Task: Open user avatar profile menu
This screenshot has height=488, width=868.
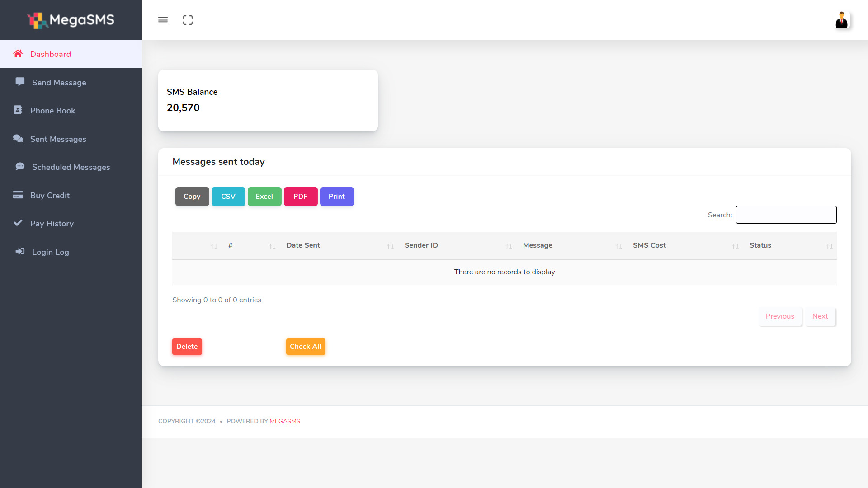Action: (841, 20)
